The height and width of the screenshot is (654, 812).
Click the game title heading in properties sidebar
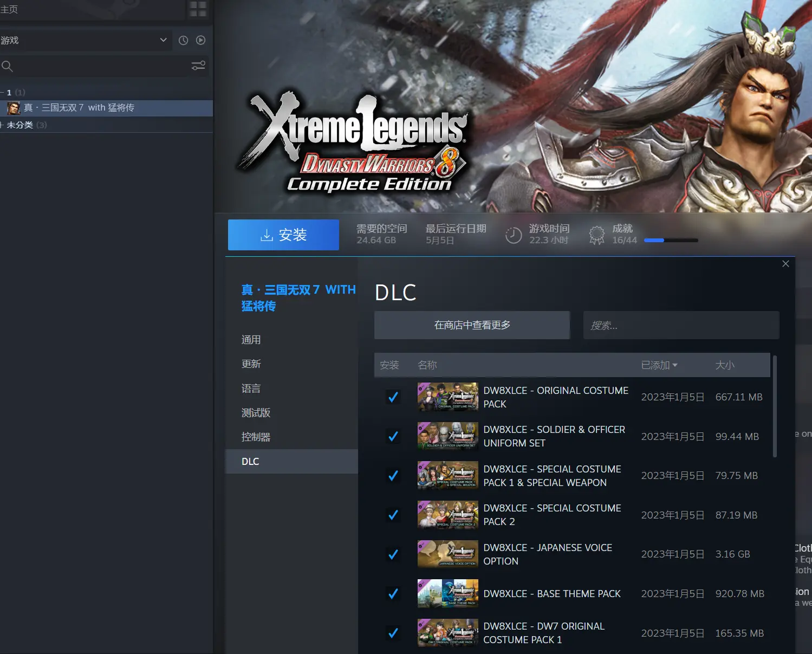click(298, 298)
